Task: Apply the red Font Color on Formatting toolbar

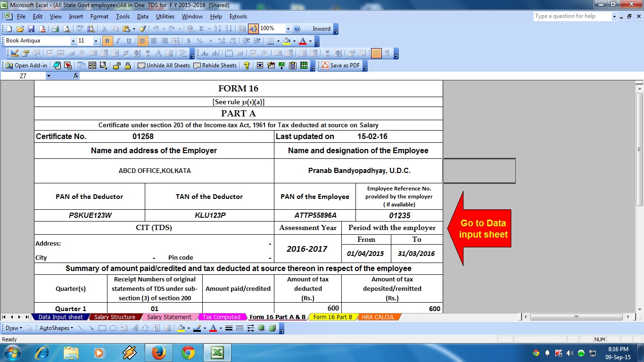Action: coord(303,41)
